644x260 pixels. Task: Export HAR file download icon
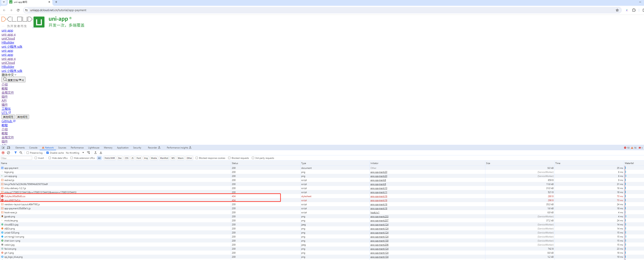click(101, 153)
